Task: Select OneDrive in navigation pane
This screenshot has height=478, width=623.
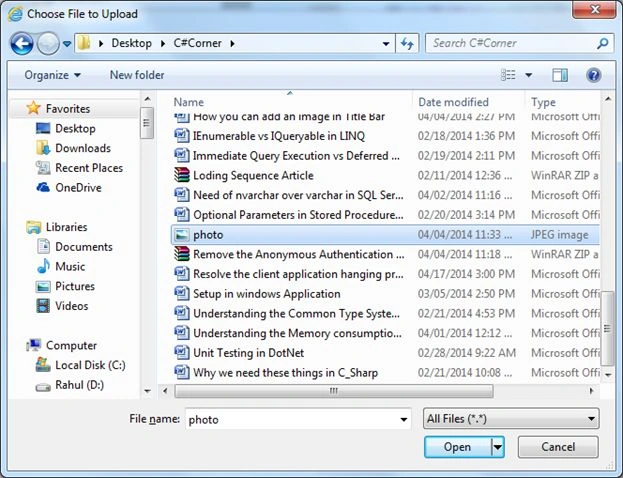Action: pos(78,188)
